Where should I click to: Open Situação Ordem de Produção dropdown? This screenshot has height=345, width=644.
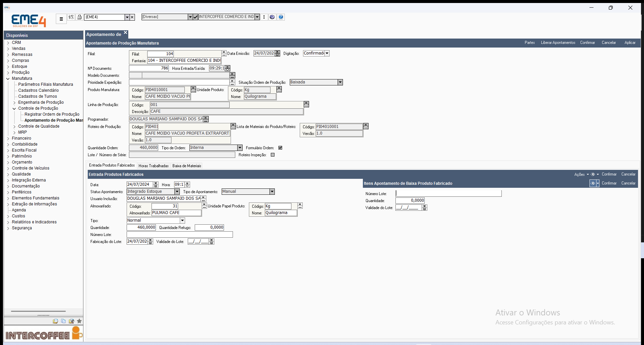(x=340, y=82)
